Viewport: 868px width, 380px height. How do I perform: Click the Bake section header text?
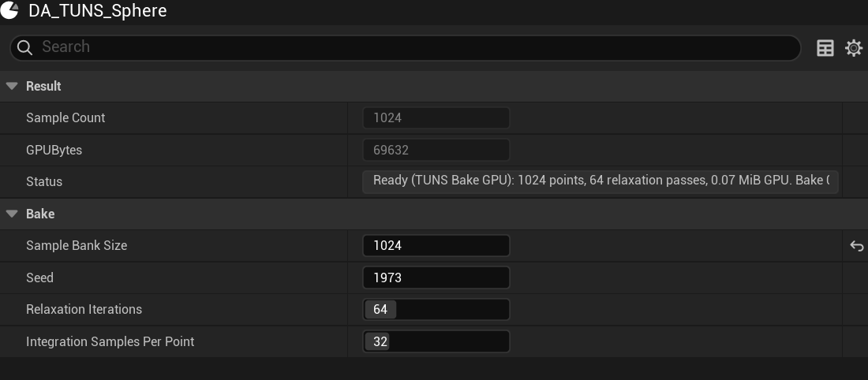click(x=40, y=214)
